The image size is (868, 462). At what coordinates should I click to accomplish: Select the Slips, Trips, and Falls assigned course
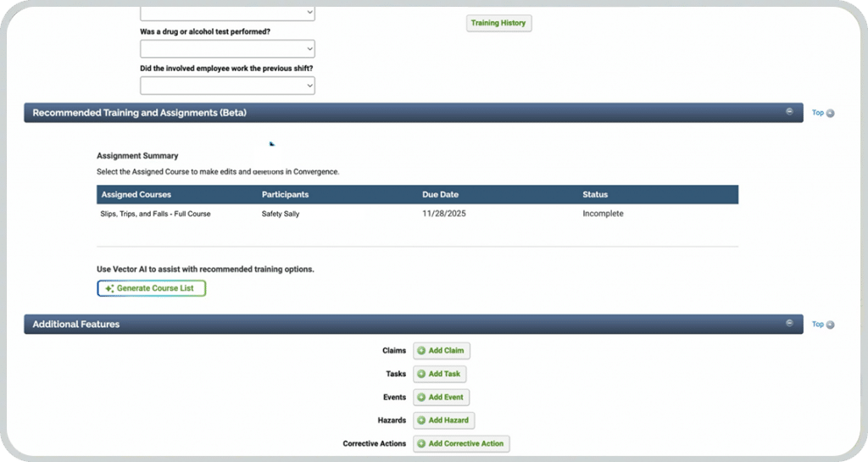coord(155,214)
